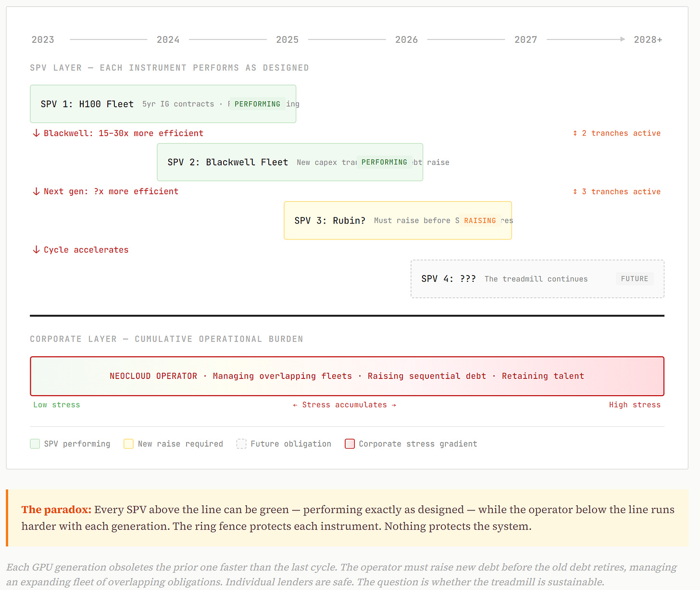The image size is (700, 590).
Task: Click 'Next gen: ?x more efficient' text
Action: (111, 191)
